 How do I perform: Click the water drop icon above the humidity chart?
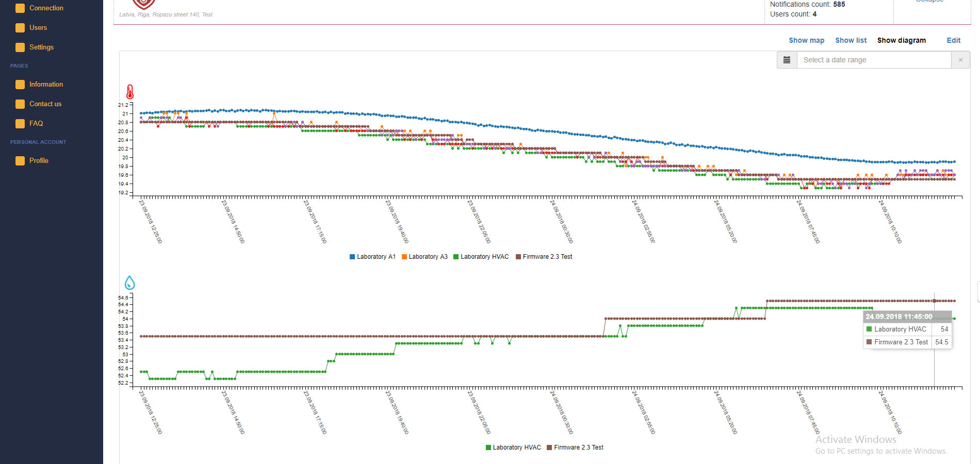click(129, 283)
